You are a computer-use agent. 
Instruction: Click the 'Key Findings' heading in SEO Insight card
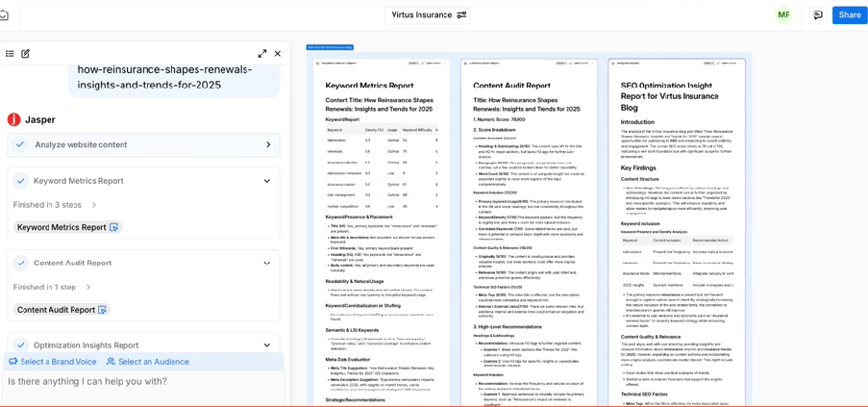(x=638, y=167)
